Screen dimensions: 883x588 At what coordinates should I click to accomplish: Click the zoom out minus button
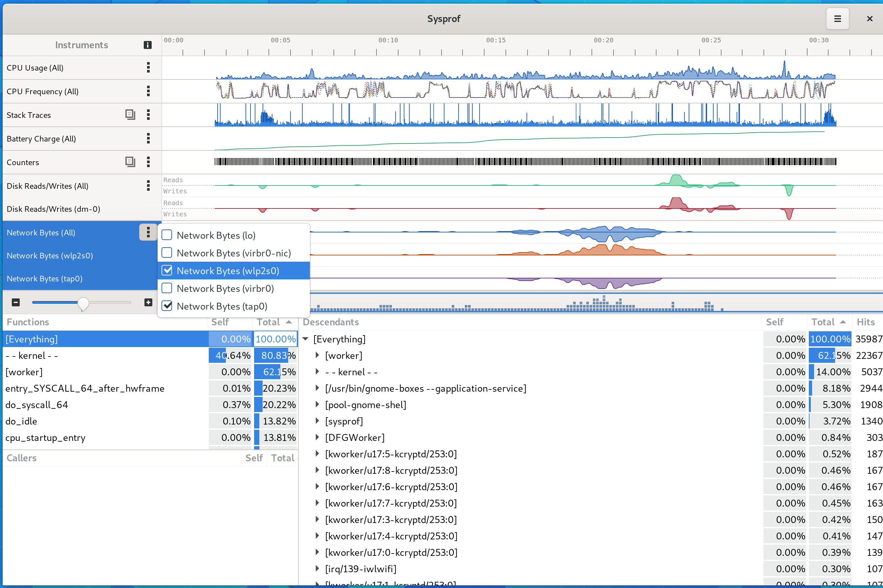pyautogui.click(x=16, y=302)
